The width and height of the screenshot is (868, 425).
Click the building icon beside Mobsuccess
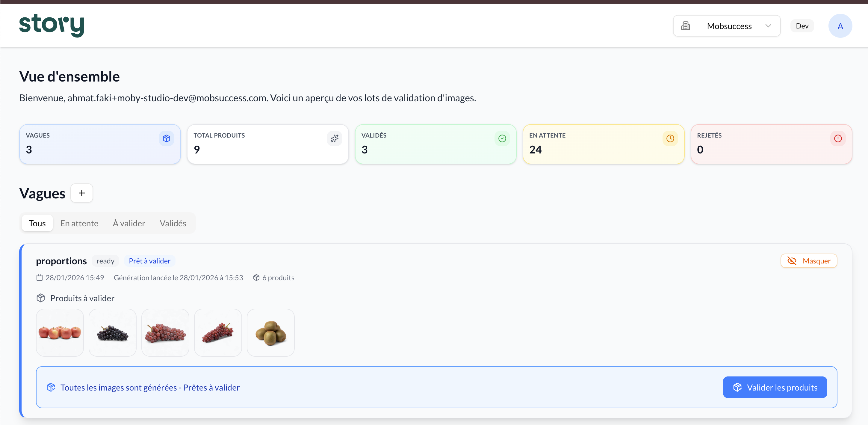pyautogui.click(x=685, y=26)
